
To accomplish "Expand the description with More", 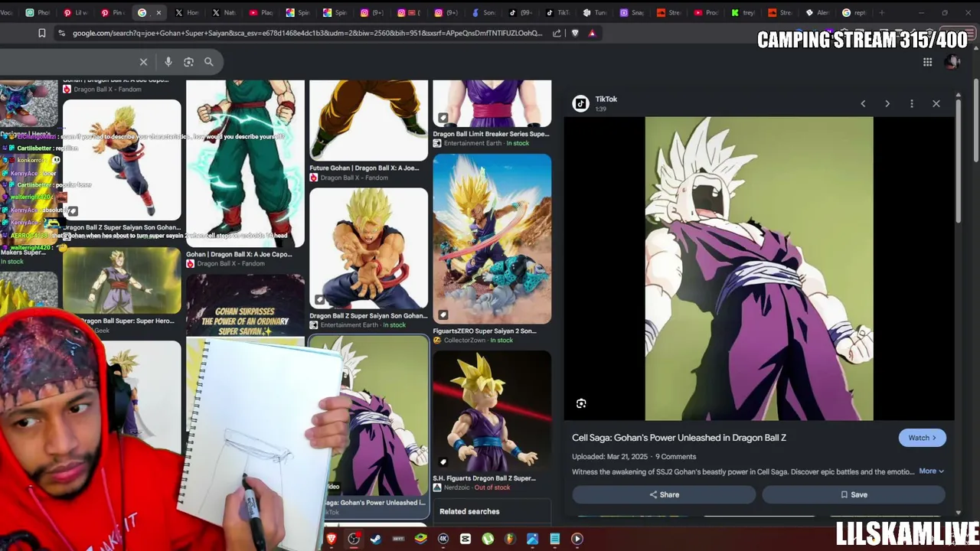I will tap(931, 471).
